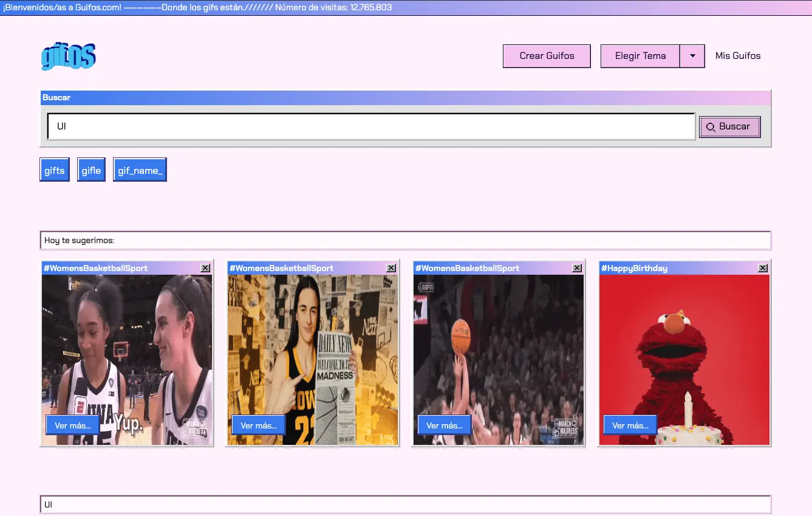
Task: Click the #HappyBirthday hashtag title
Action: pyautogui.click(x=634, y=268)
